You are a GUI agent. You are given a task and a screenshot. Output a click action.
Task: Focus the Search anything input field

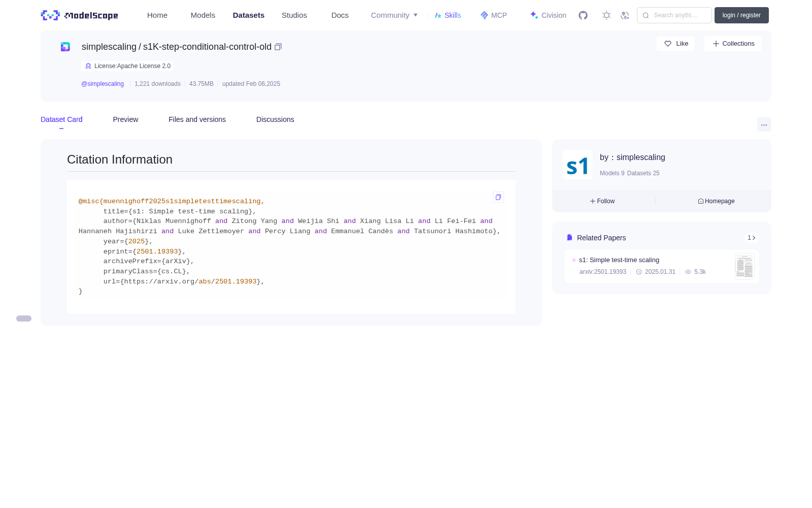(674, 15)
